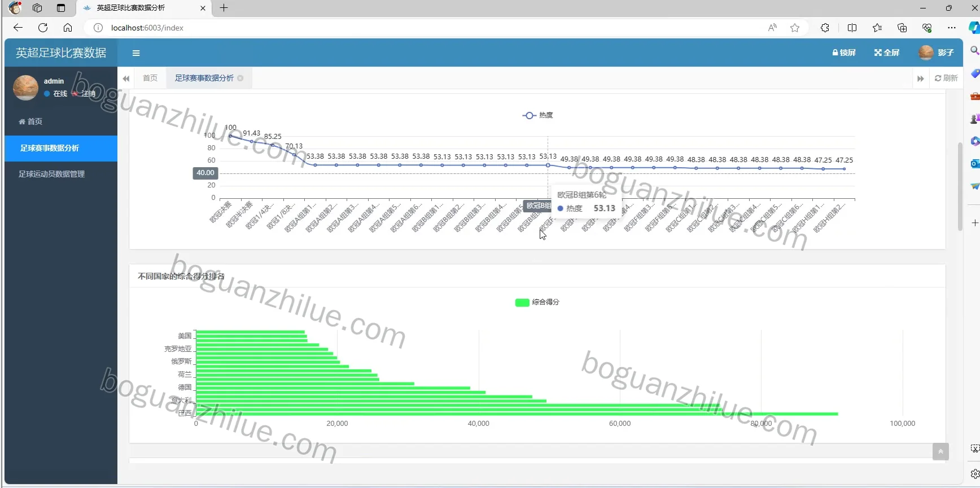Reload the page with browser refresh icon
980x488 pixels.
point(43,28)
